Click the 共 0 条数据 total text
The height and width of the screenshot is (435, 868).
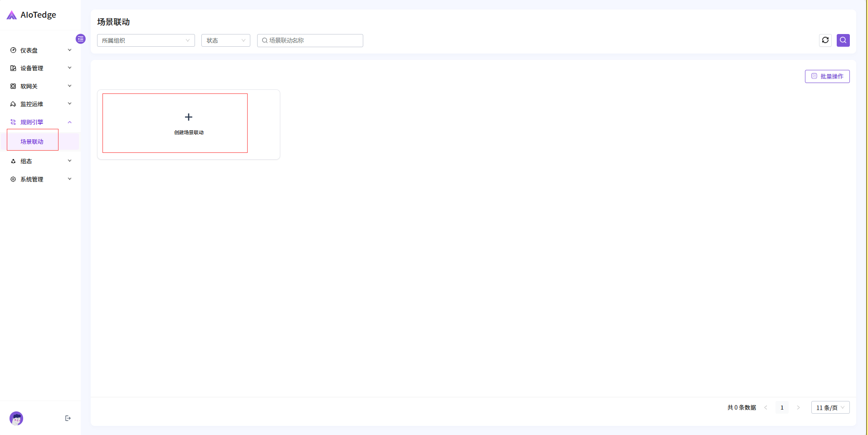[x=741, y=407]
